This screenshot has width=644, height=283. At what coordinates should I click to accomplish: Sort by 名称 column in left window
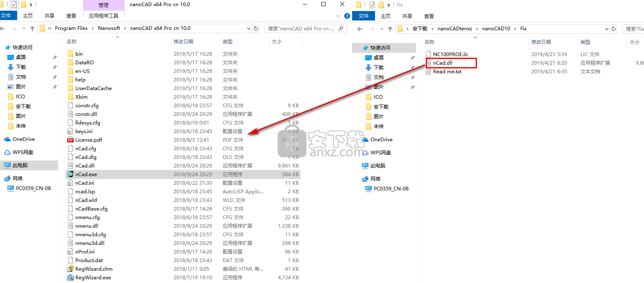[72, 42]
